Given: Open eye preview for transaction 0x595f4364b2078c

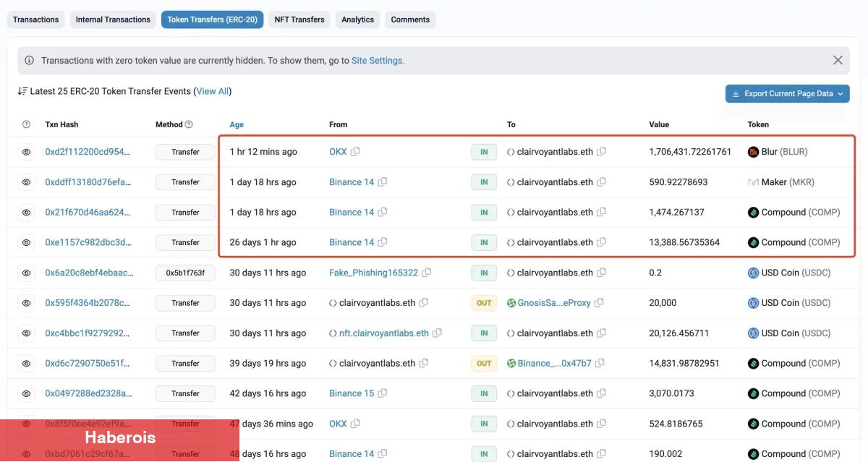Looking at the screenshot, I should pyautogui.click(x=27, y=303).
